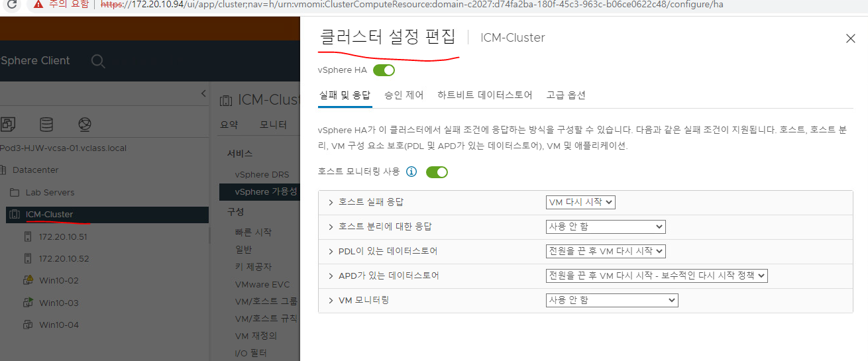Click the VM icon beside Win10-03
Viewport: 868px width, 361px height.
click(x=28, y=303)
